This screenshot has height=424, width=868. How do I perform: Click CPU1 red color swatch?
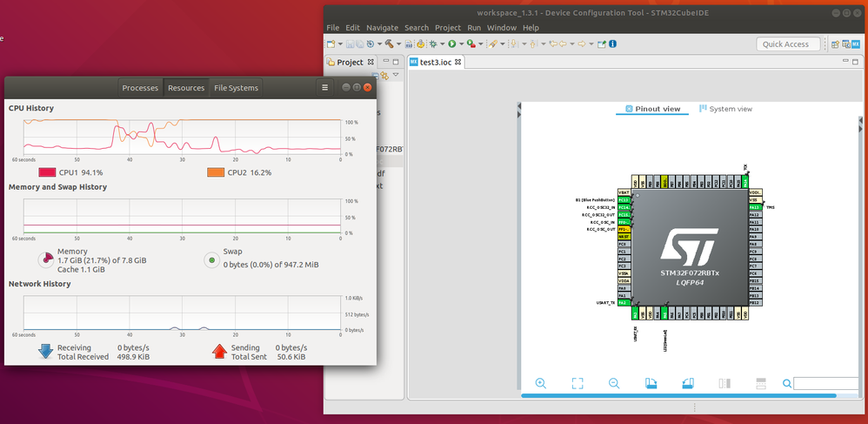pyautogui.click(x=46, y=172)
